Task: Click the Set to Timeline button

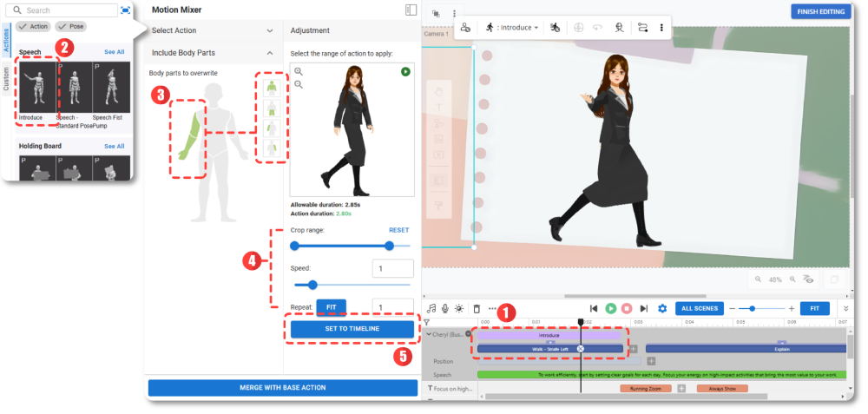Action: (x=352, y=329)
